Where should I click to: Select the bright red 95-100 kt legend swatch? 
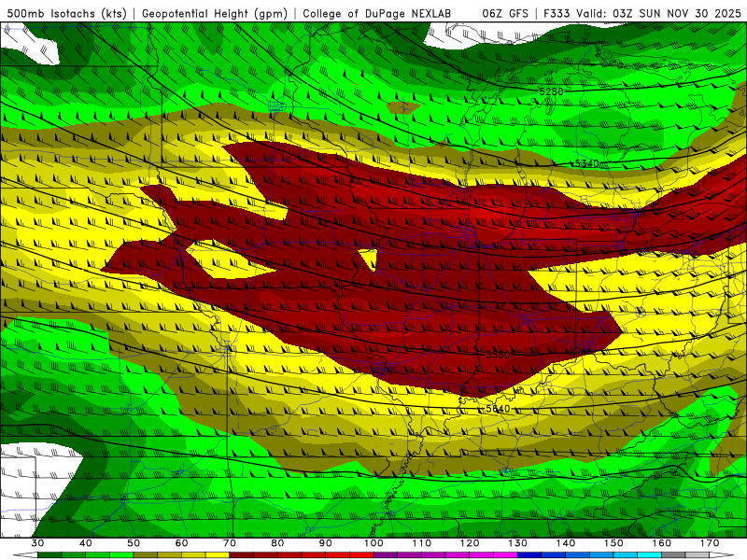361,555
